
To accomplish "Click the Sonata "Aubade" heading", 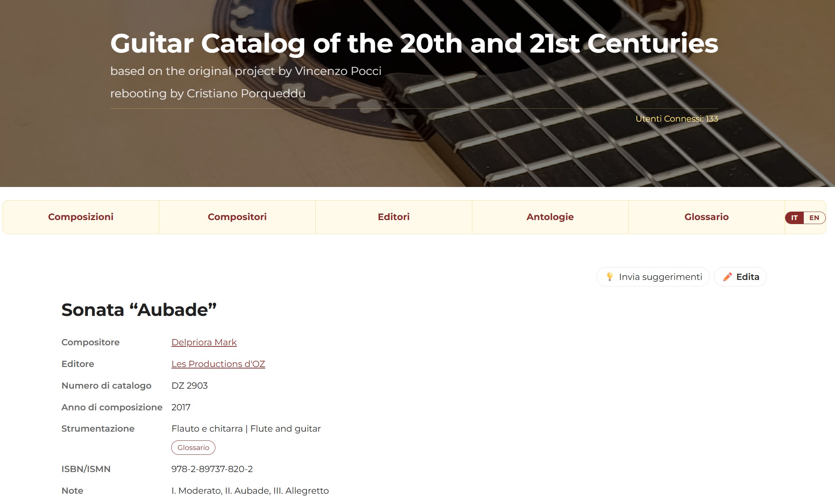I will [x=139, y=310].
